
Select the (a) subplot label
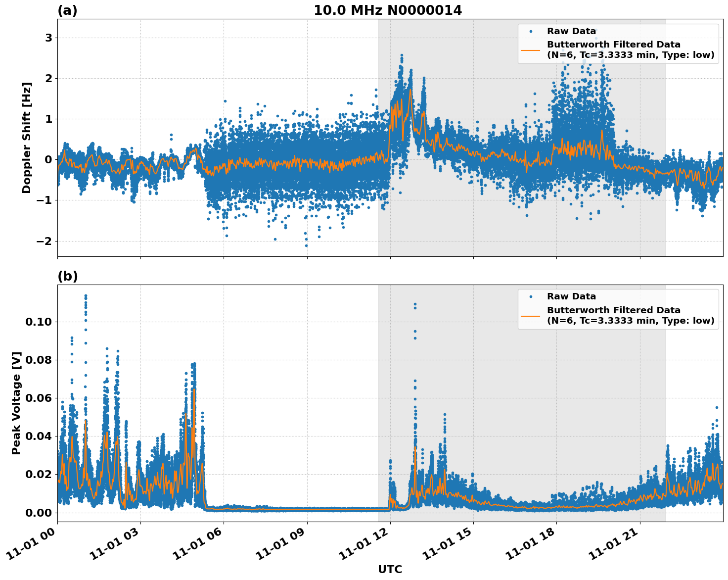tap(68, 9)
